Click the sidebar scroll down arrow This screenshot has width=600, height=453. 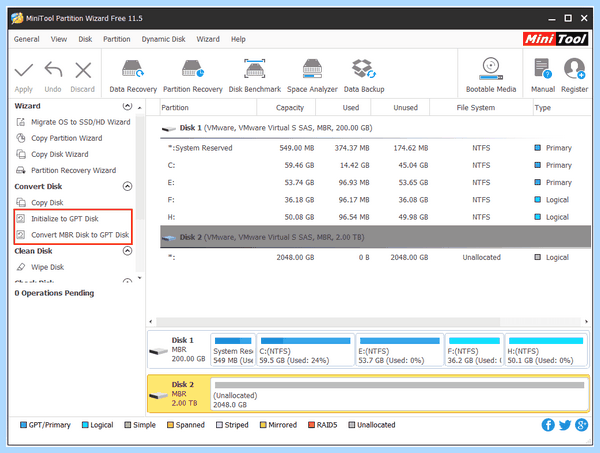click(x=140, y=278)
